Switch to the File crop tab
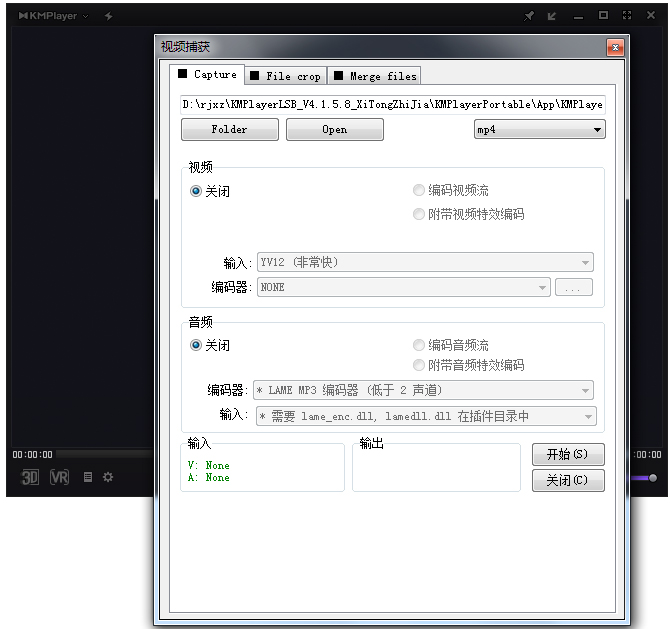Screen dimensions: 670x629 286,76
